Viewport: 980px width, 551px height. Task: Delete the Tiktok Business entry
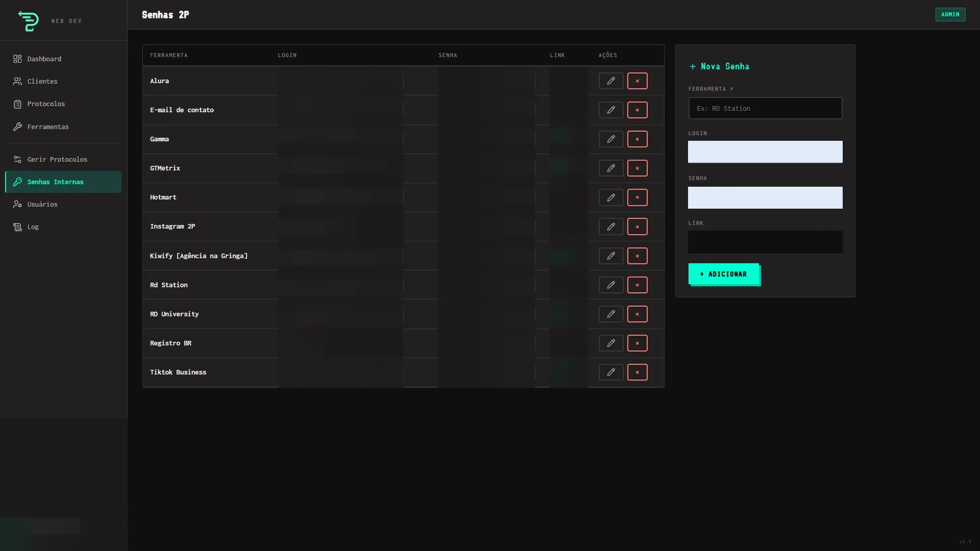point(637,372)
